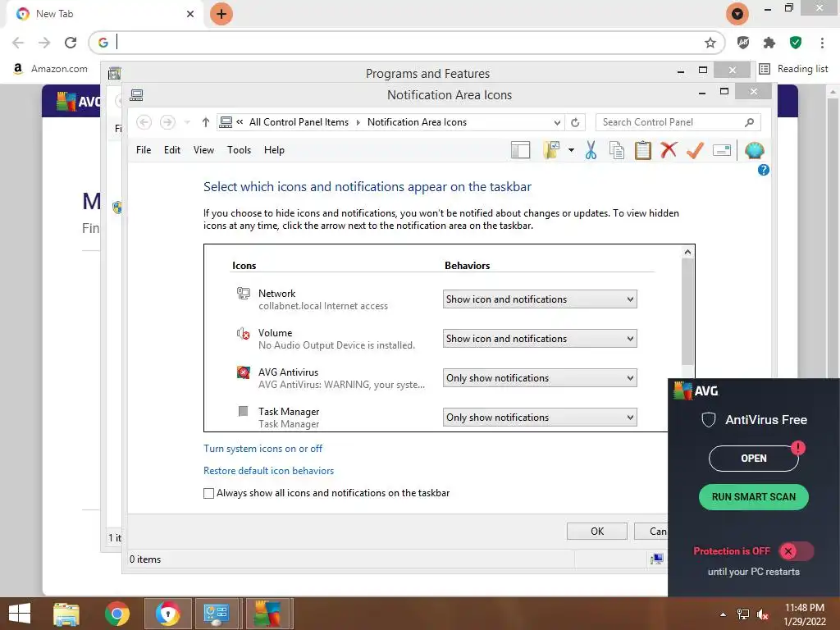The image size is (840, 630).
Task: Reload the Chrome page
Action: (x=71, y=43)
